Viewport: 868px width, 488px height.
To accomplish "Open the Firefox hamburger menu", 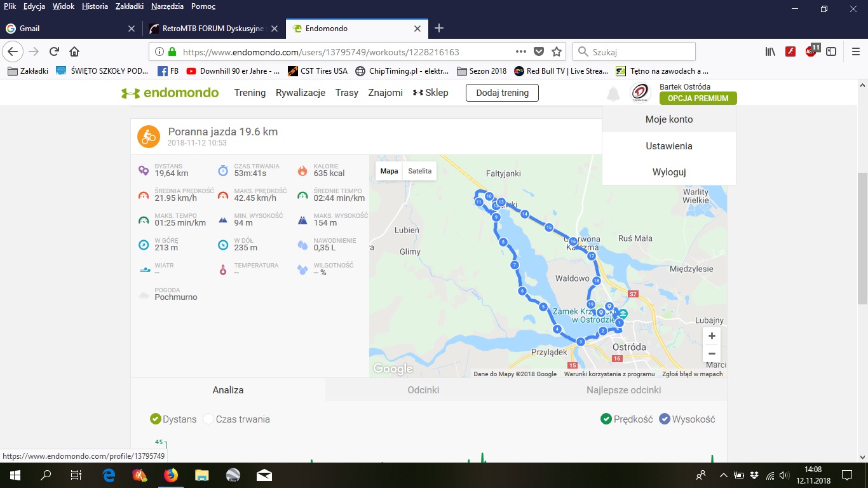I will (855, 52).
